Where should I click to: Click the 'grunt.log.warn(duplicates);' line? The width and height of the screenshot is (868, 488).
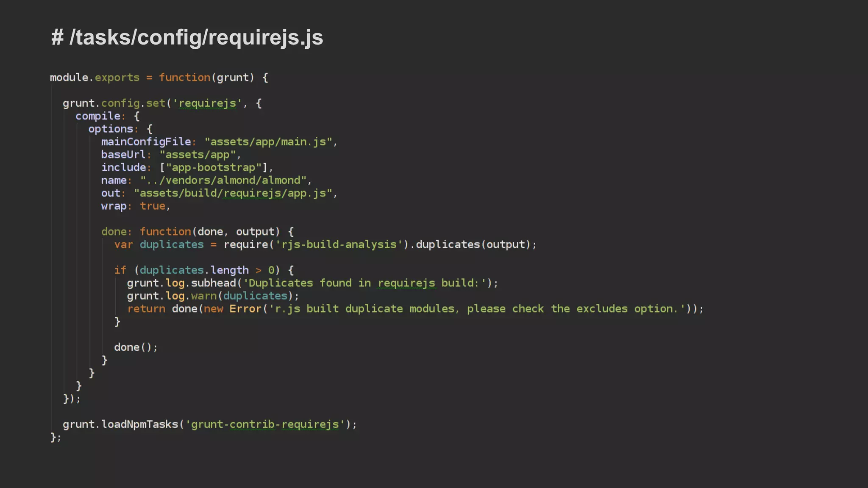pos(213,296)
